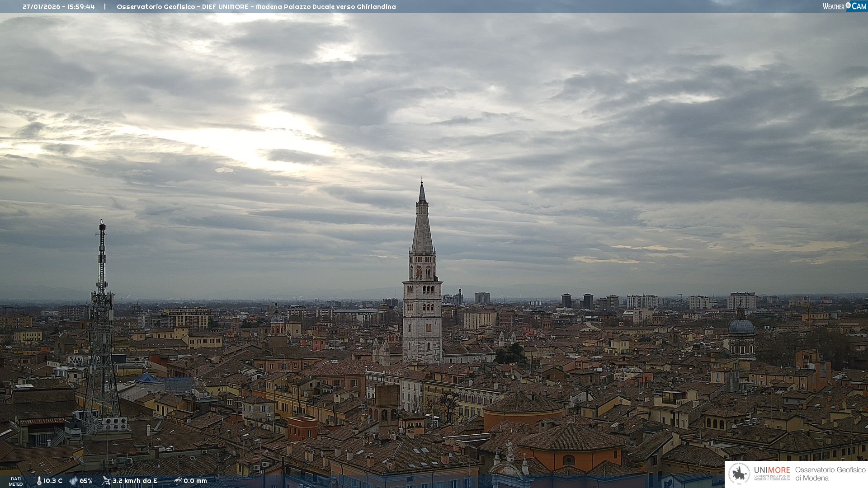Click the Osservatorio Geofisico di Modena text
The width and height of the screenshot is (868, 488).
(x=830, y=474)
